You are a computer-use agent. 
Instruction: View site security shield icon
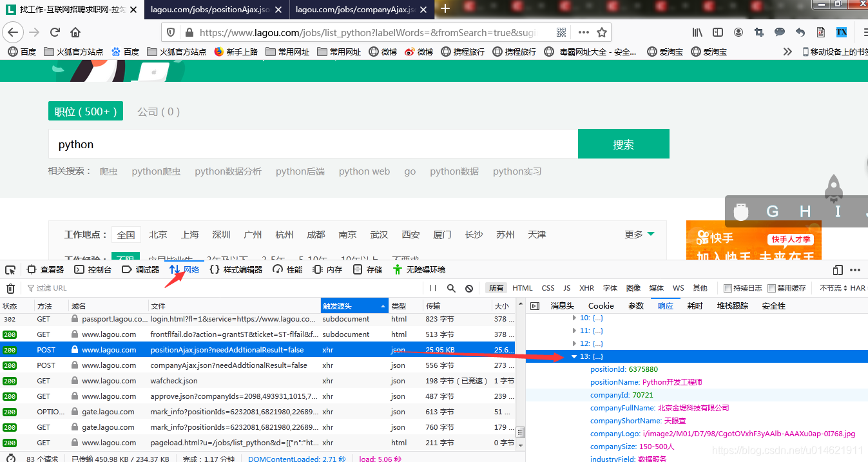(x=171, y=32)
